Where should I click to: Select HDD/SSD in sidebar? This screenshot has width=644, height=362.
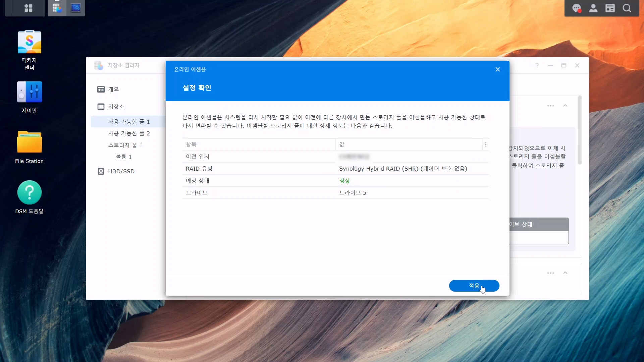121,171
